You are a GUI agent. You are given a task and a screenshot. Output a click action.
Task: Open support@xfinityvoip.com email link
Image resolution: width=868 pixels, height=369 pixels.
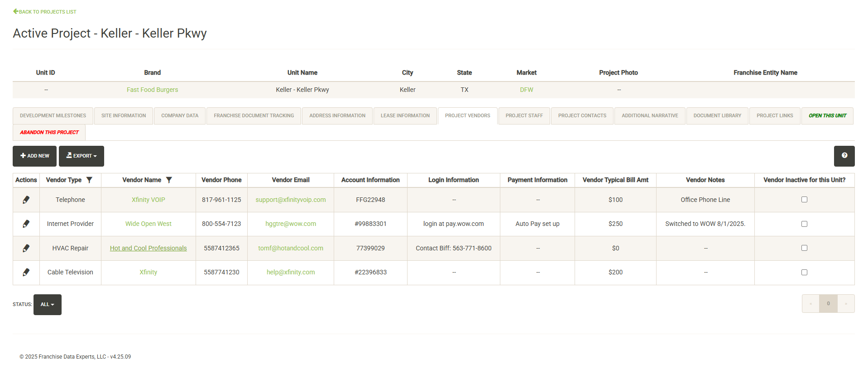click(290, 200)
